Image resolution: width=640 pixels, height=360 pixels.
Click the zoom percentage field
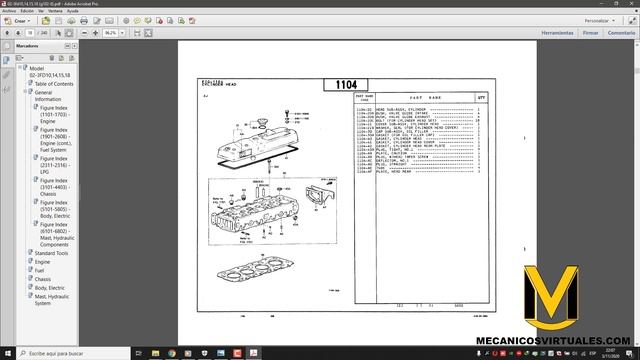[x=111, y=33]
